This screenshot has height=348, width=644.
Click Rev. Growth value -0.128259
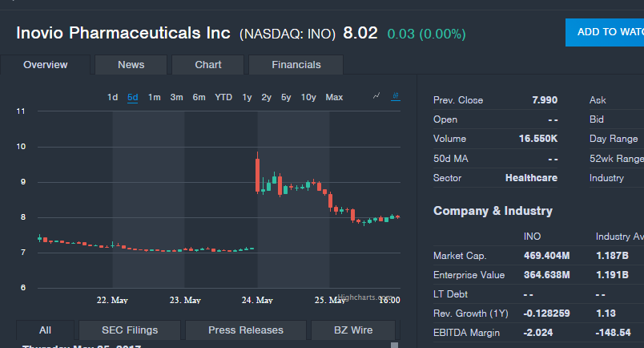pos(546,314)
